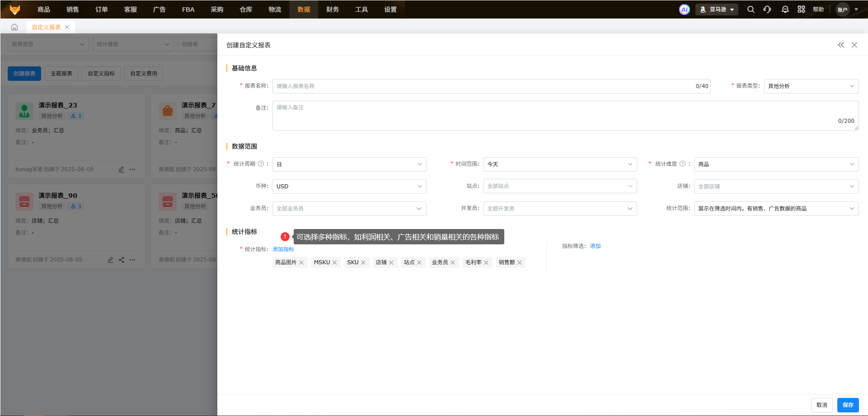Expand the 时间范围 dropdown
The width and height of the screenshot is (868, 416).
(x=560, y=164)
